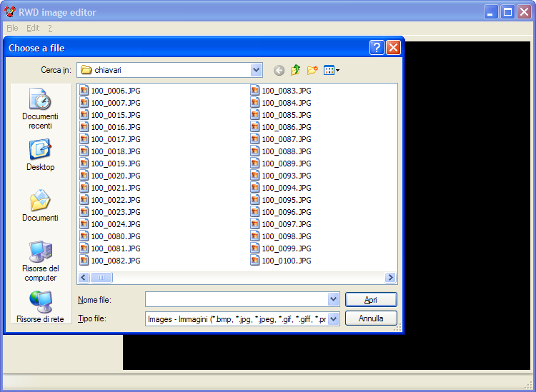Open the view menu icon

tap(331, 71)
